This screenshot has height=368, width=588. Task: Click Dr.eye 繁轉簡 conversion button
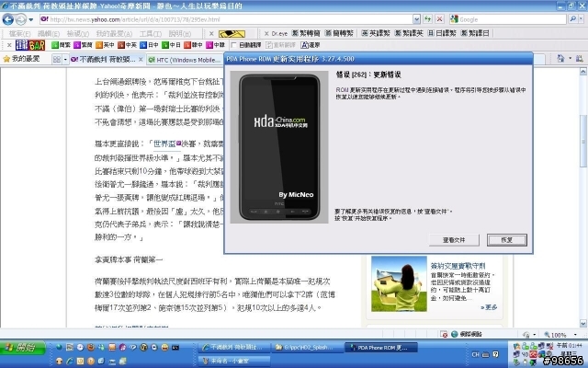point(306,33)
